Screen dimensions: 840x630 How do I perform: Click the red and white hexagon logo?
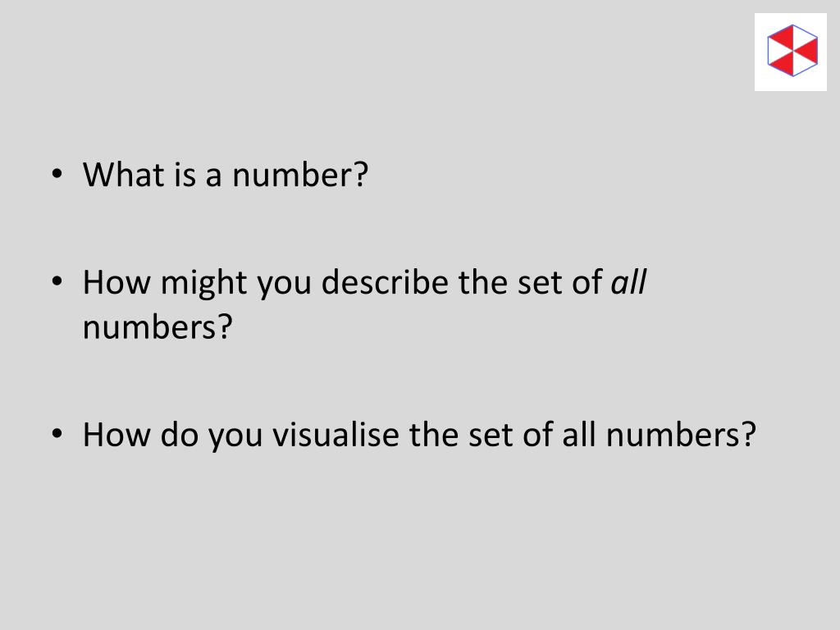pos(792,50)
